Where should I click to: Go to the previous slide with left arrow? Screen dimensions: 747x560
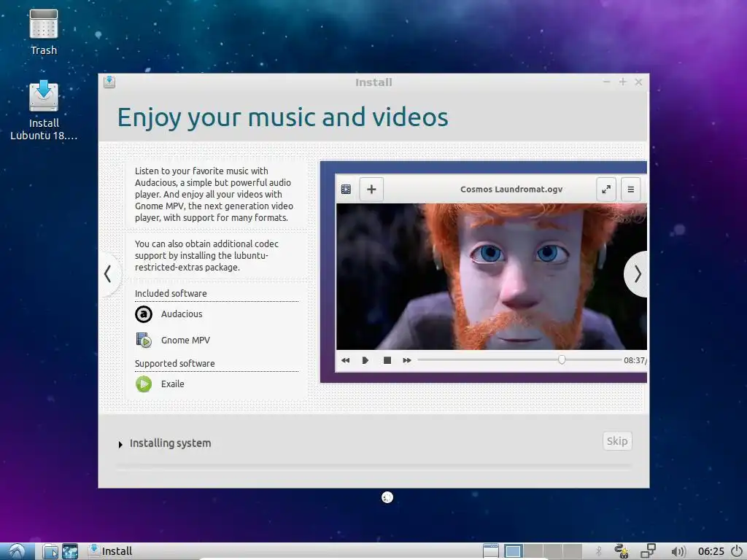pyautogui.click(x=108, y=274)
